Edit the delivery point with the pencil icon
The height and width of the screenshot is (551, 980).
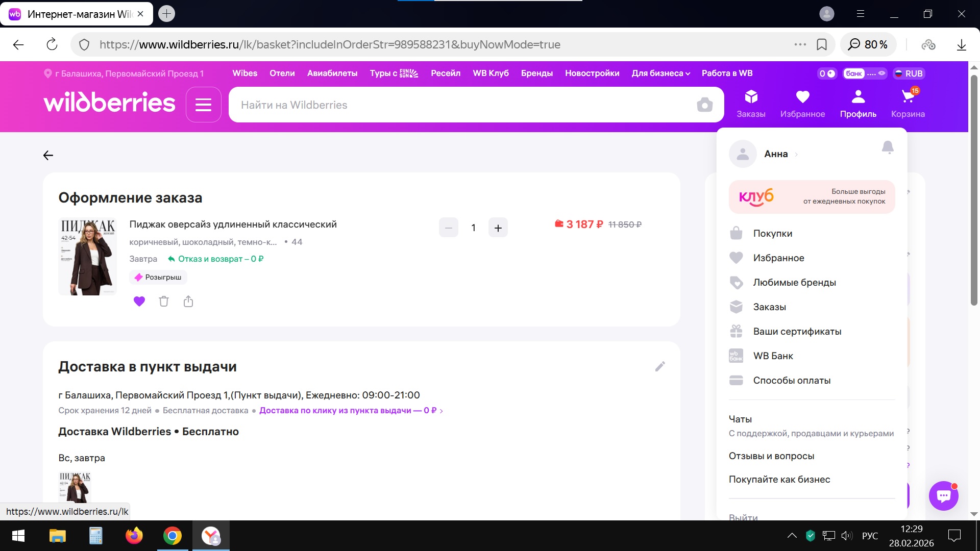coord(660,366)
